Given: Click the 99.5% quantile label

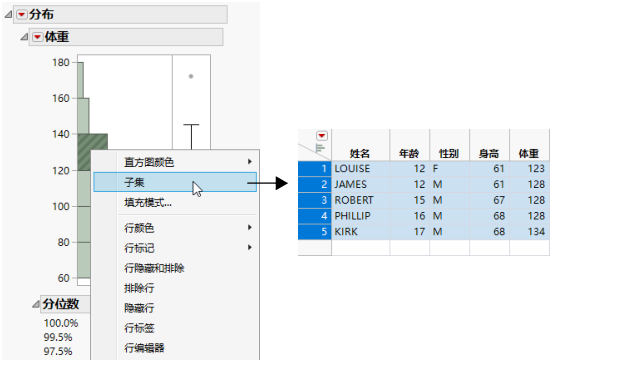Looking at the screenshot, I should (58, 337).
